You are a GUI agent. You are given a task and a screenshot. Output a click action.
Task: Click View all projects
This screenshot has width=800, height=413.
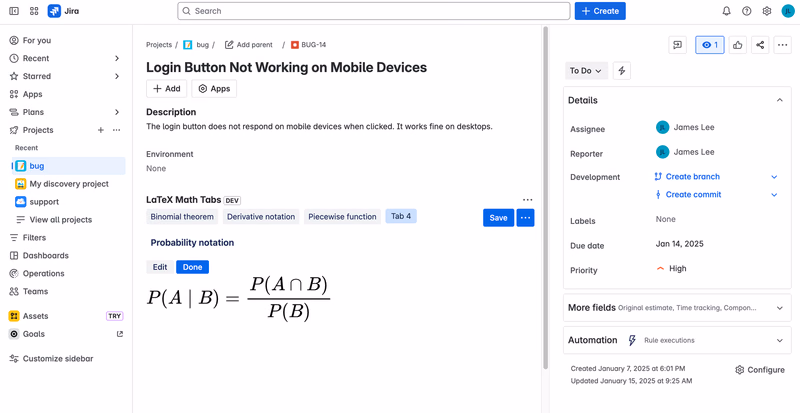(68, 220)
